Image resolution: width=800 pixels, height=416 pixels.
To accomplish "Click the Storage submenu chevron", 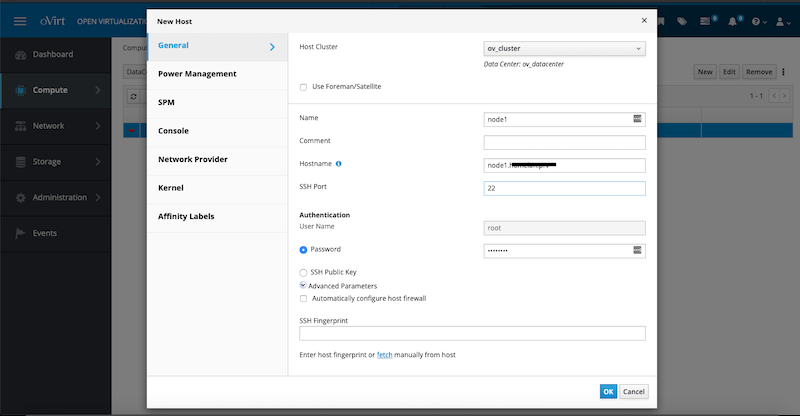I will (97, 161).
